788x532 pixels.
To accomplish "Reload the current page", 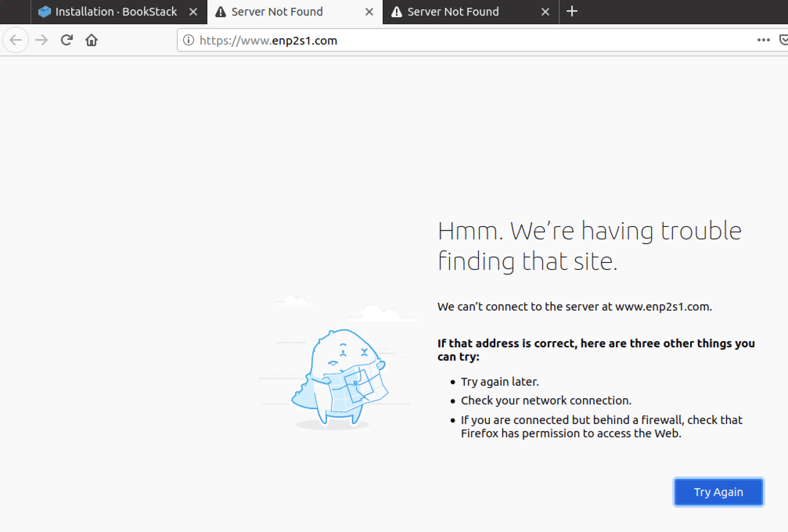I will click(67, 40).
